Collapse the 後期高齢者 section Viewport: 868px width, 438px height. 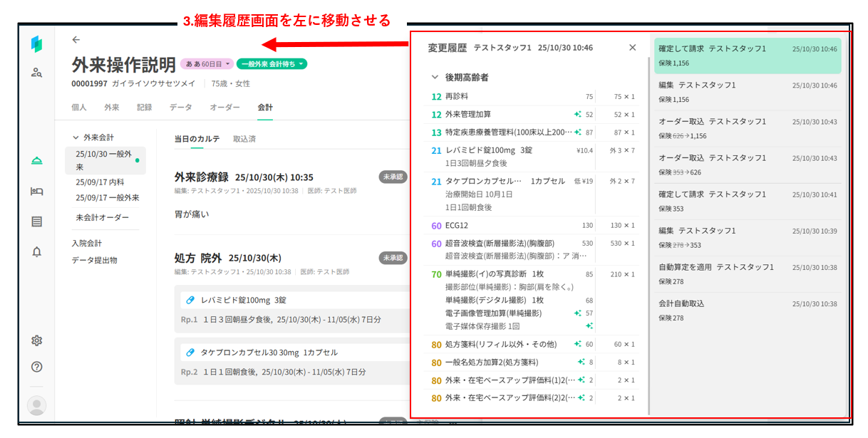tap(435, 77)
